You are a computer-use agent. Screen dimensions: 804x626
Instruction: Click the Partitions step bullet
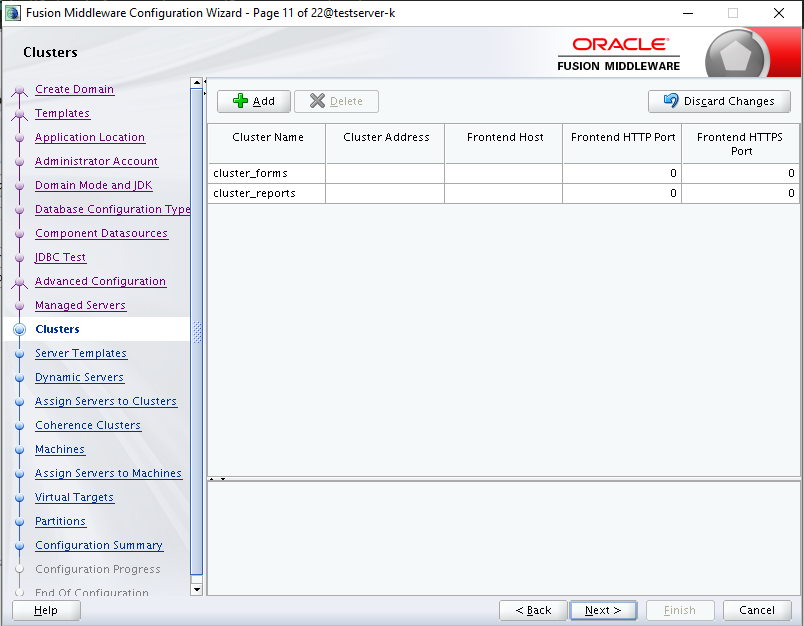click(19, 521)
